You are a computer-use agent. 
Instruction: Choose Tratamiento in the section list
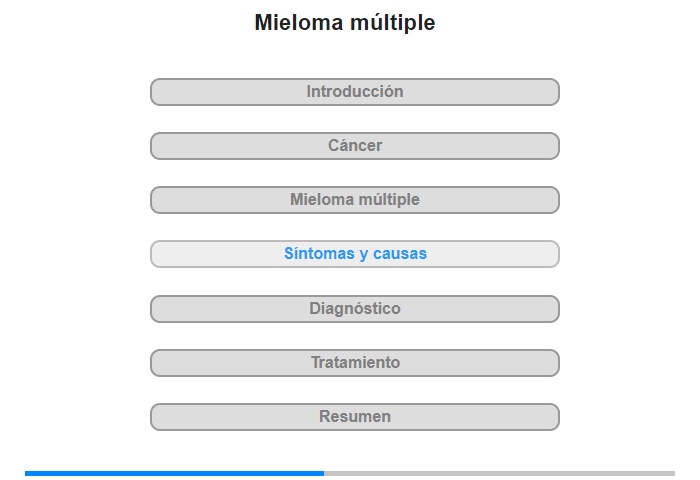click(354, 363)
